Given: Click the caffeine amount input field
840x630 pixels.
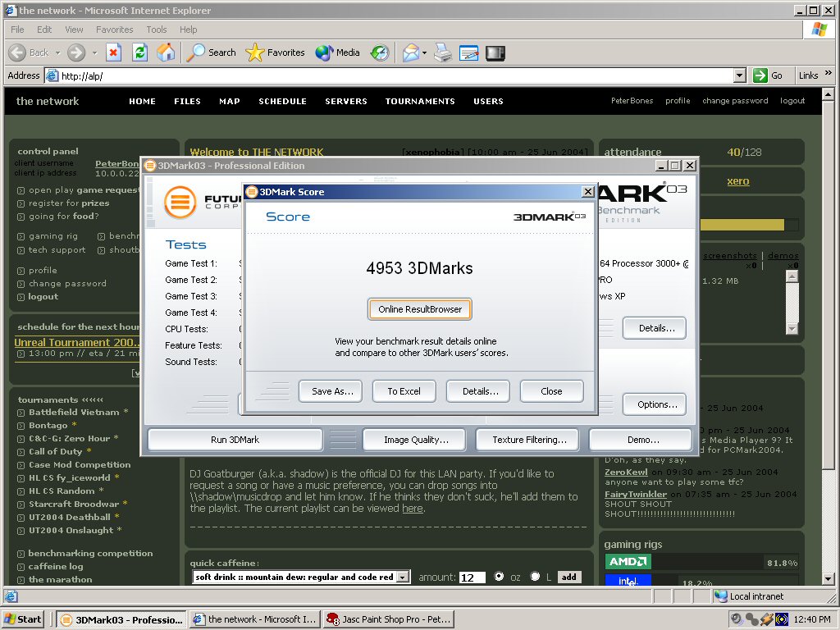Looking at the screenshot, I should 472,577.
